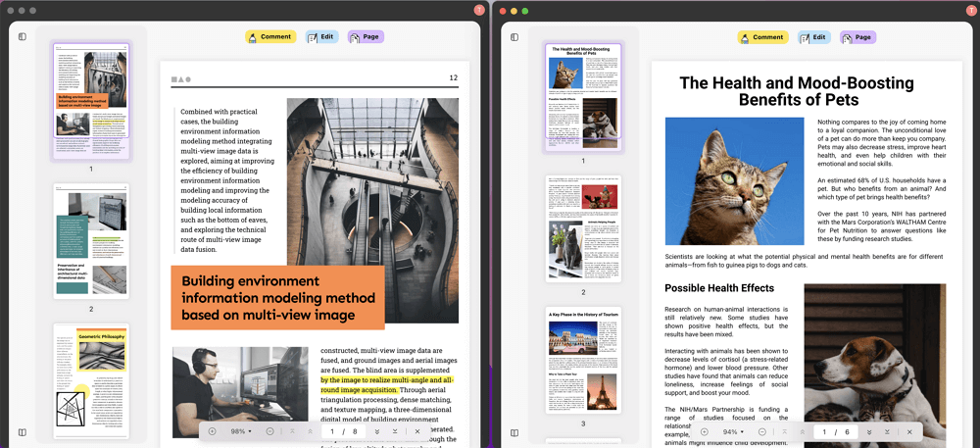Switch to Edit mode in the left window
Screen dimensions: 980x448
pos(321,37)
